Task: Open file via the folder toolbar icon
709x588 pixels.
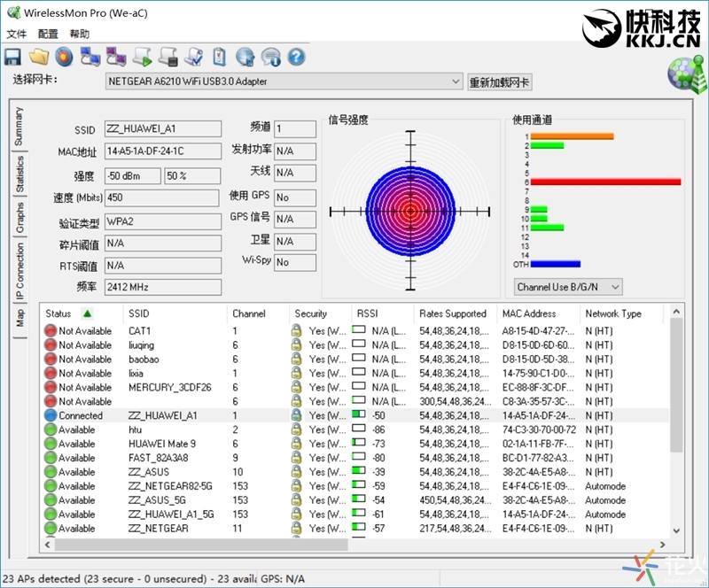Action: tap(39, 57)
